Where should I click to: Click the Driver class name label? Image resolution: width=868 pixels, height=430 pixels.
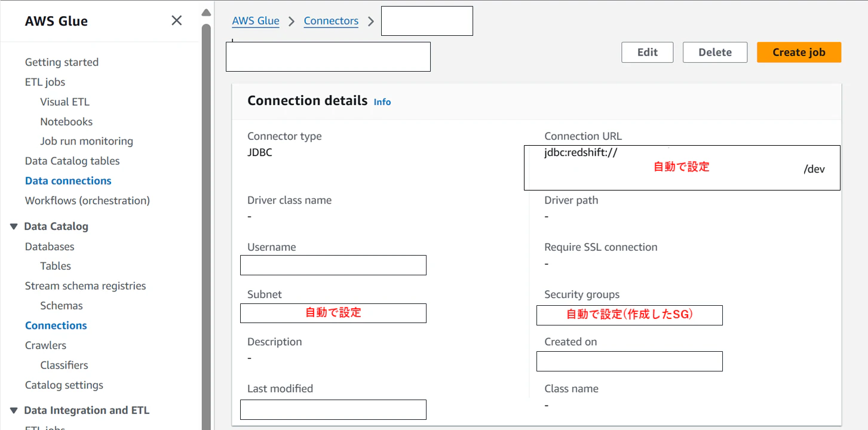(289, 200)
